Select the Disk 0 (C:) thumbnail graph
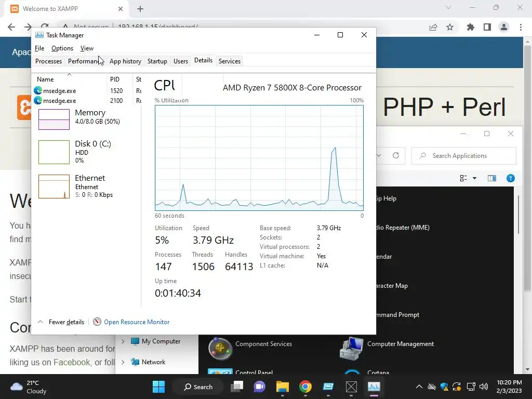Screen dimensions: 532x399 (54, 152)
